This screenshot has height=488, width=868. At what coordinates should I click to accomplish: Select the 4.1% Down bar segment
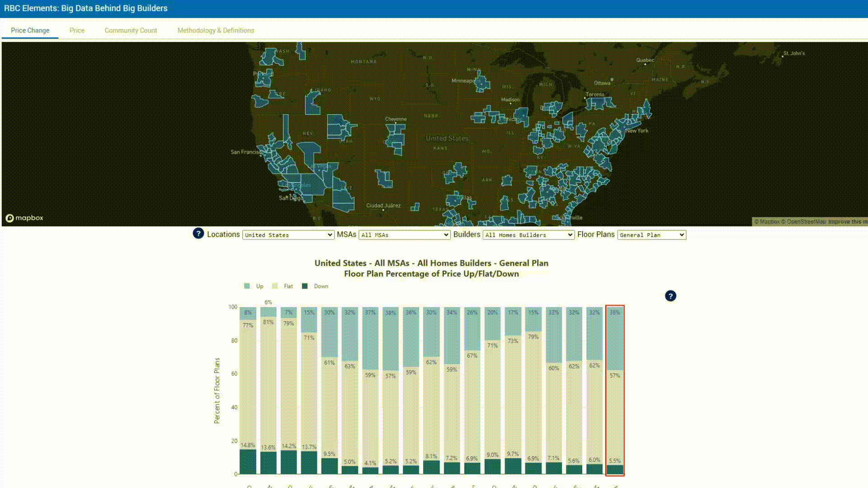370,470
